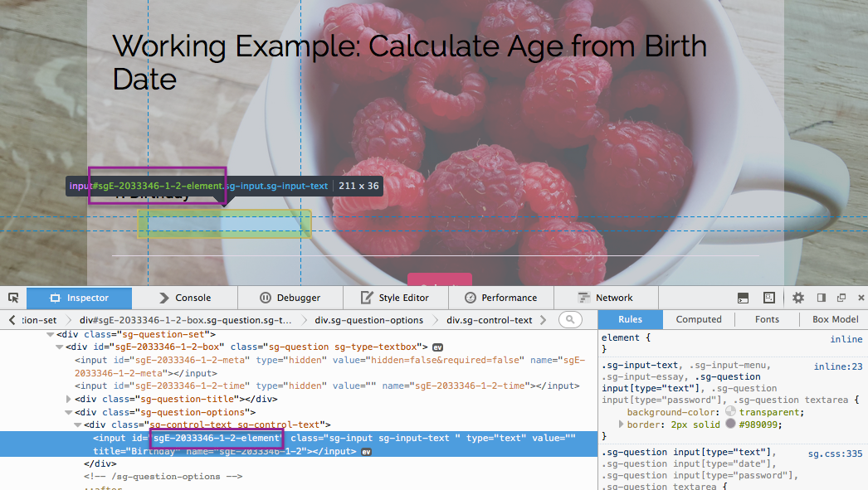Select breadcrumb div.sg-control-text
868x490 pixels.
[x=490, y=320]
